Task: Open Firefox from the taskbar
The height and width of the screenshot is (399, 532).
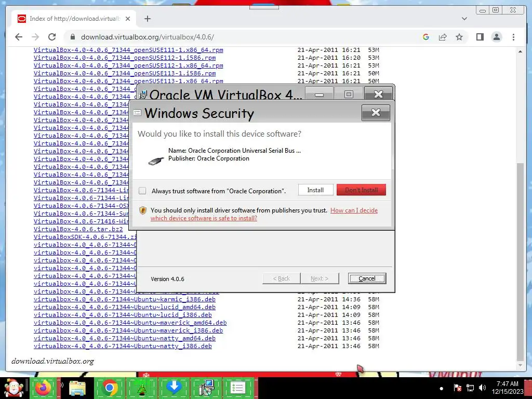Action: 43,388
